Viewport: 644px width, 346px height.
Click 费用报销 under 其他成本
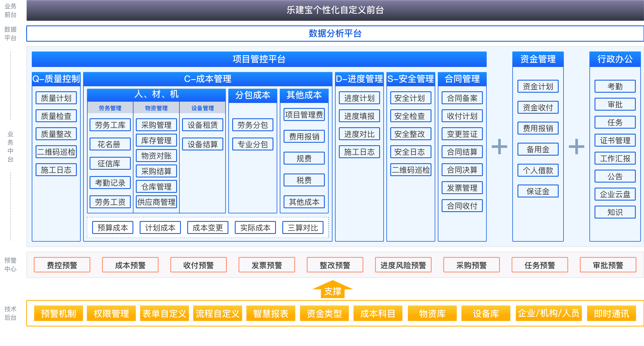(x=304, y=136)
